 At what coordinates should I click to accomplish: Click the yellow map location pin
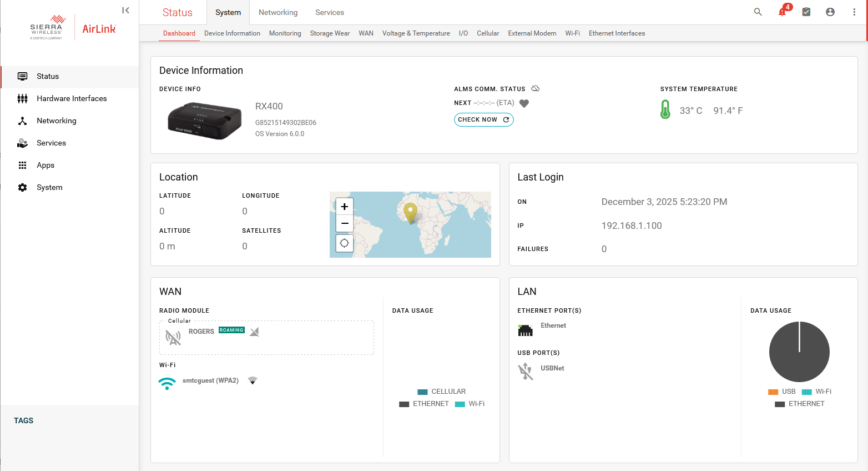pyautogui.click(x=410, y=212)
